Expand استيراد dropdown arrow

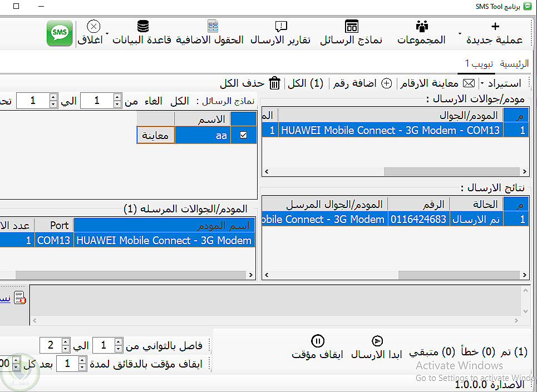click(482, 83)
